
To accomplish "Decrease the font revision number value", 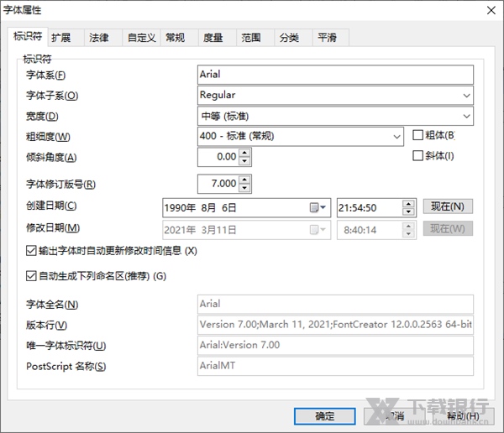I will (244, 187).
